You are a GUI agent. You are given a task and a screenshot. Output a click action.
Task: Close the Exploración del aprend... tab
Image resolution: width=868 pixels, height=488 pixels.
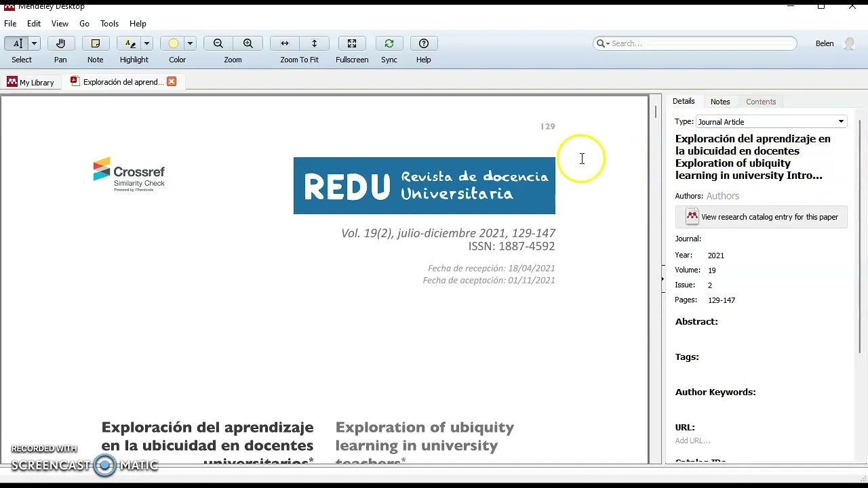[x=172, y=81]
